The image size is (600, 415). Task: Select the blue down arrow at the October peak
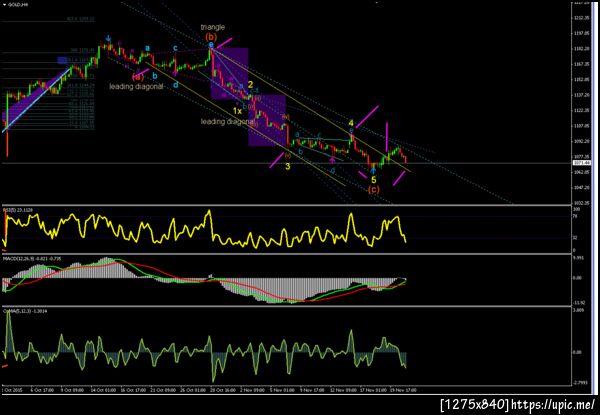pyautogui.click(x=108, y=38)
